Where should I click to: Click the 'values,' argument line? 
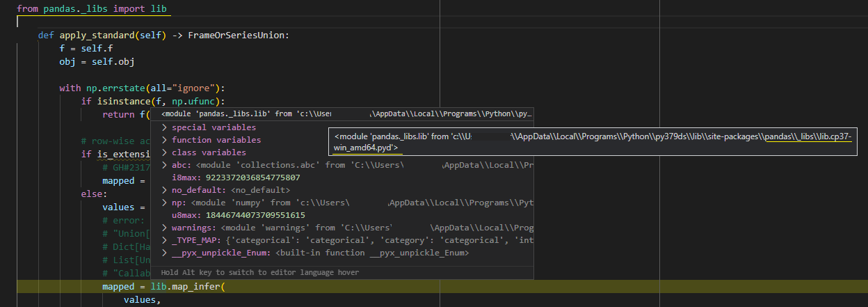click(142, 300)
